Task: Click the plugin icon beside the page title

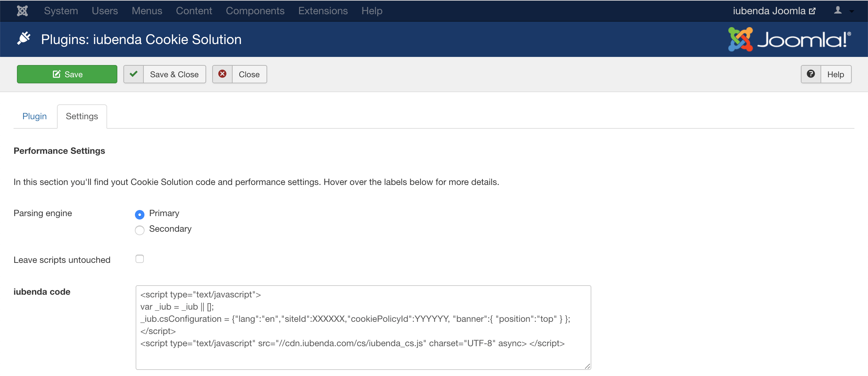Action: coord(24,38)
